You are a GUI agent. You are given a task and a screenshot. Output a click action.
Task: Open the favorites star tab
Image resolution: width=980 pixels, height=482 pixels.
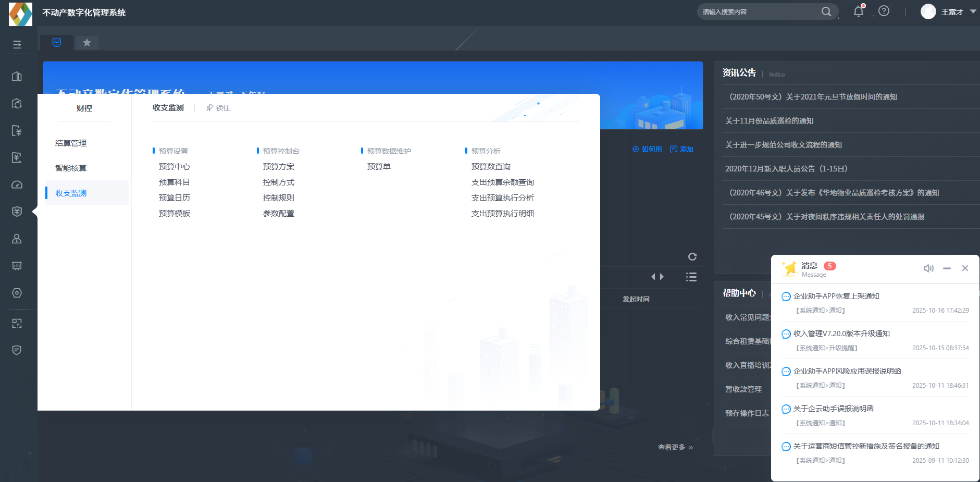tap(87, 43)
